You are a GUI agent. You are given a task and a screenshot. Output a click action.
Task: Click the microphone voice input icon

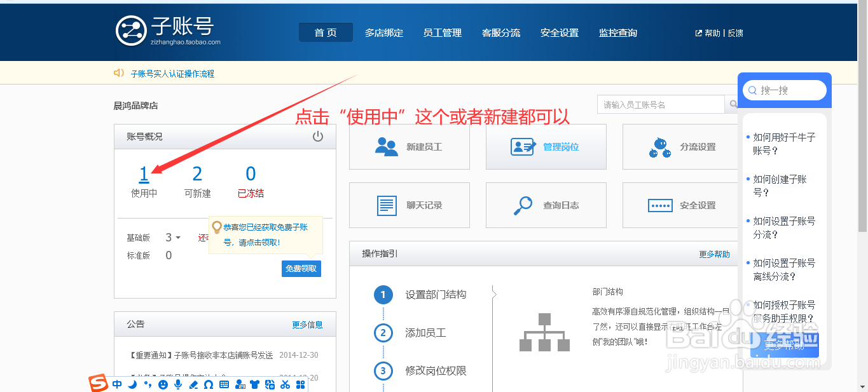pos(179,384)
